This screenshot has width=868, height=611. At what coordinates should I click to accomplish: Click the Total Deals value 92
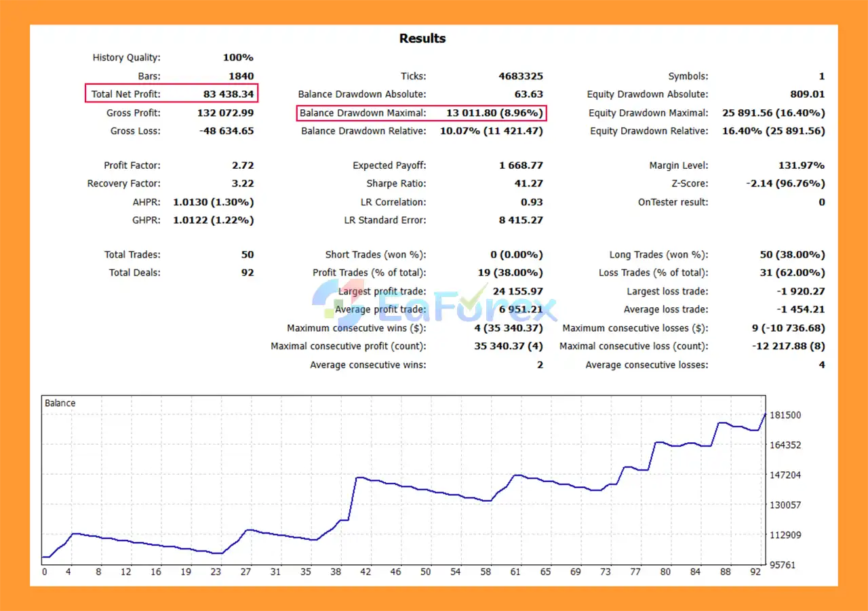point(248,273)
